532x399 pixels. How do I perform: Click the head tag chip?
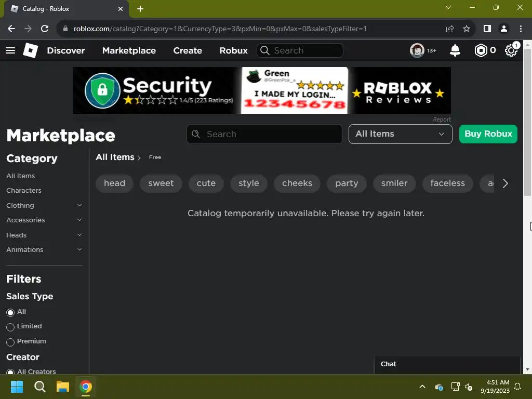(x=114, y=183)
